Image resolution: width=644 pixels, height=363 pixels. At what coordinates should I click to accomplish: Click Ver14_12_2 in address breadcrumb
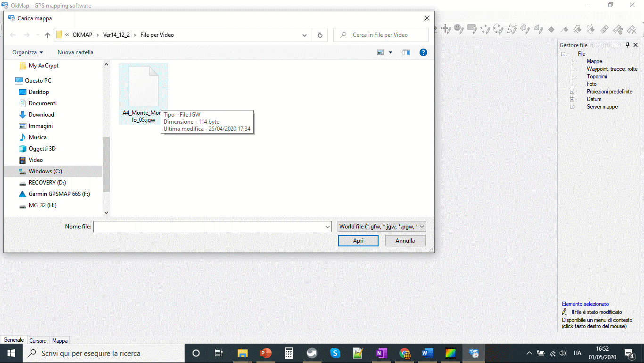[x=116, y=35]
